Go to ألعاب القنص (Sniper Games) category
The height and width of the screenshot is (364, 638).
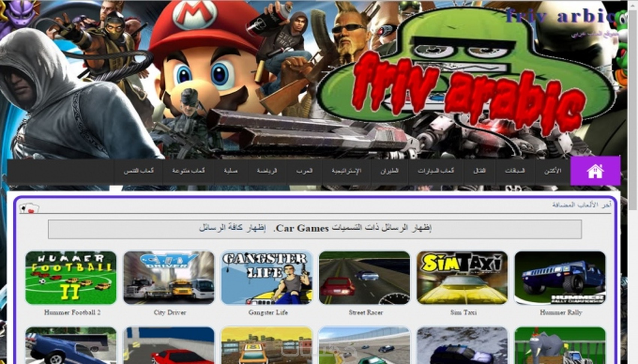coord(138,171)
